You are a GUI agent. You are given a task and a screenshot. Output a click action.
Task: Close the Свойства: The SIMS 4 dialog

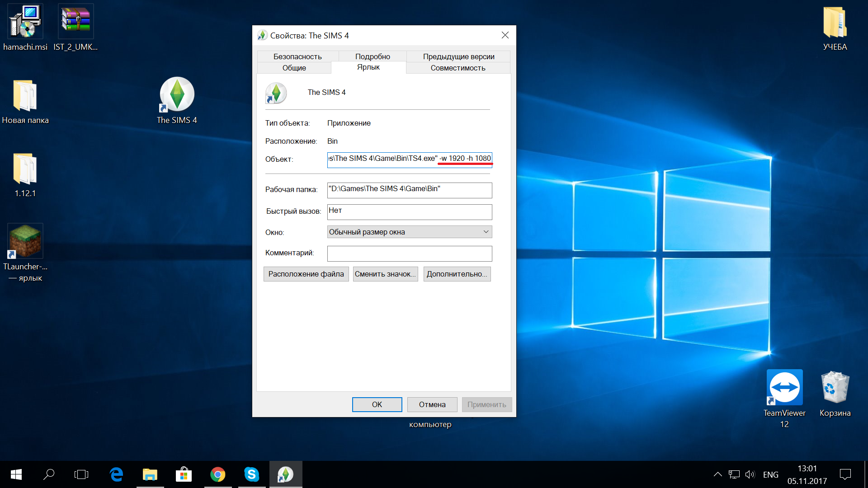505,35
